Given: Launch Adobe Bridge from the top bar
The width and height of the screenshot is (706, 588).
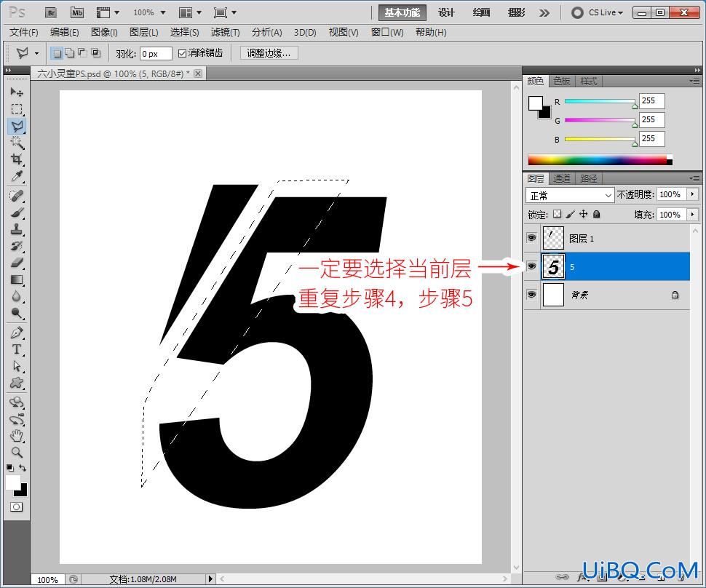Looking at the screenshot, I should pyautogui.click(x=52, y=12).
